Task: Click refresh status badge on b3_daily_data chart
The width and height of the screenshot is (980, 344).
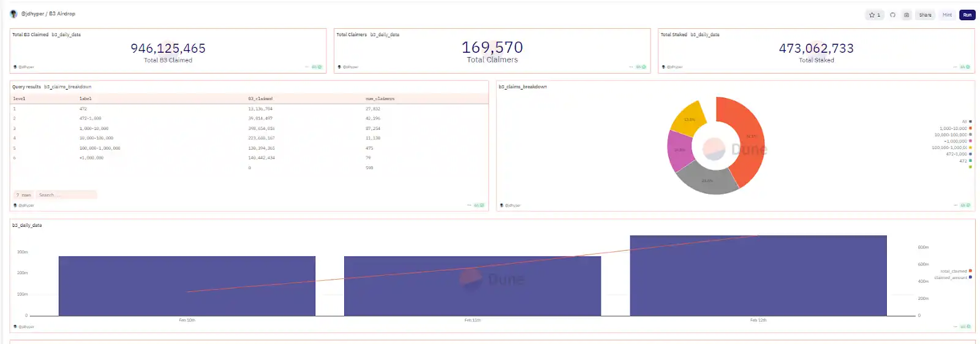Action: (x=965, y=327)
